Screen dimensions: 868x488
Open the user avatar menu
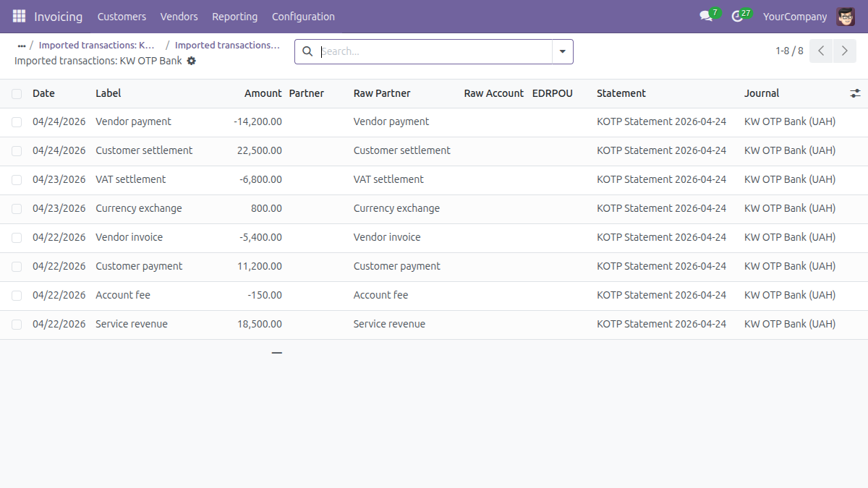(x=846, y=16)
